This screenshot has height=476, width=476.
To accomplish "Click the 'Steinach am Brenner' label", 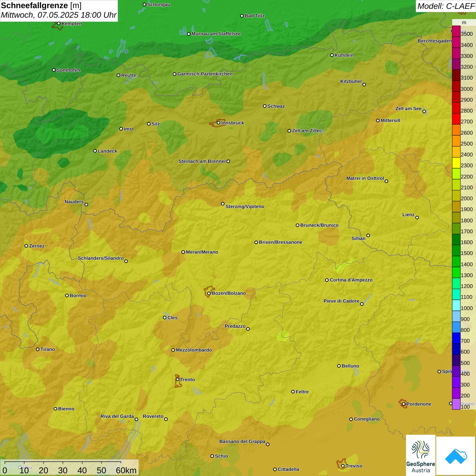I will (202, 161).
